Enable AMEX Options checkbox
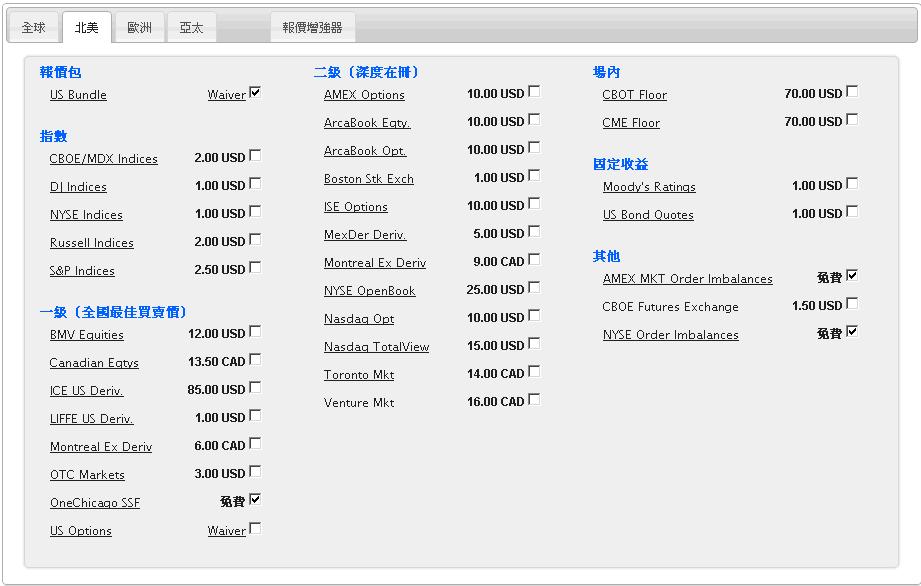The image size is (921, 586). pos(534,92)
